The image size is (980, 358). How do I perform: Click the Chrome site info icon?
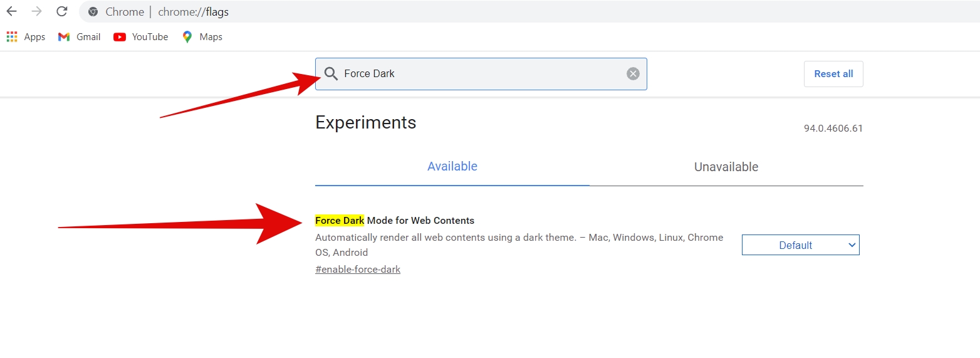93,12
